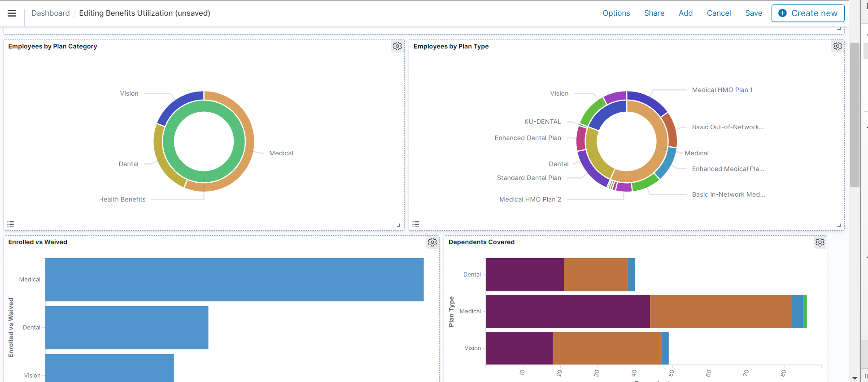Click the orange Medical segment in Dependents Covered
The height and width of the screenshot is (382, 868).
(x=720, y=312)
